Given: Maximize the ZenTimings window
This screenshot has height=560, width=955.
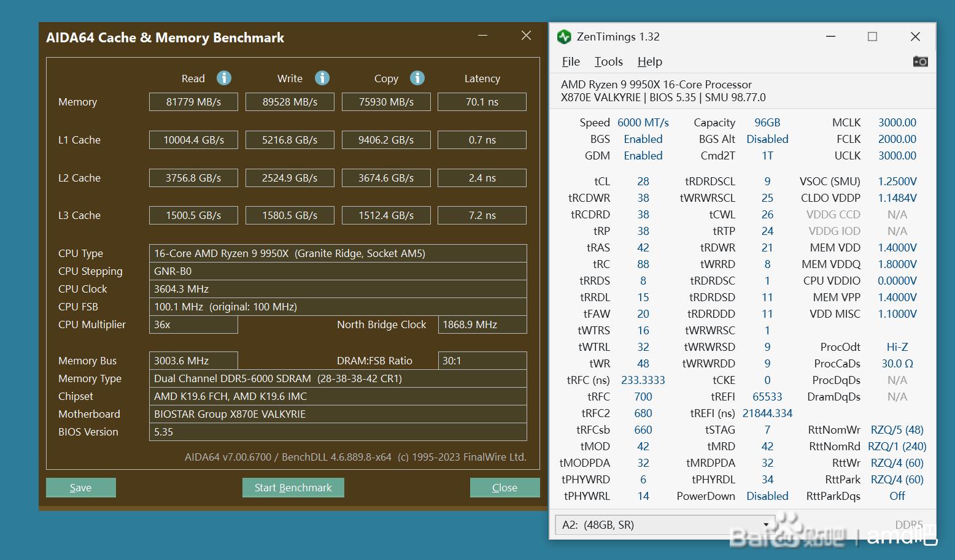Looking at the screenshot, I should pos(872,37).
